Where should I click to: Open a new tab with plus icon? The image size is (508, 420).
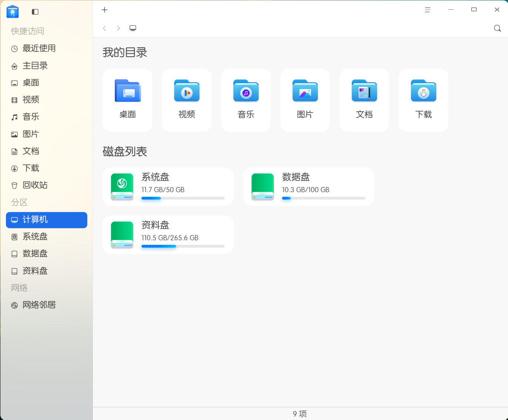105,10
